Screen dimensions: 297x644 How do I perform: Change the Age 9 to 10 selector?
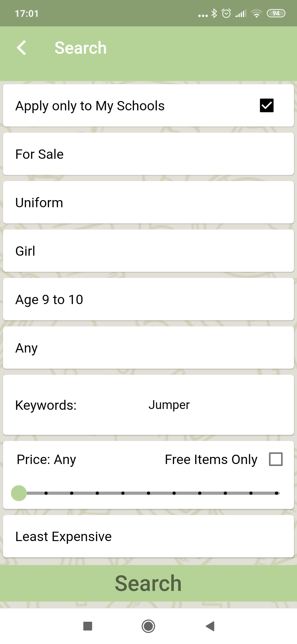point(148,299)
